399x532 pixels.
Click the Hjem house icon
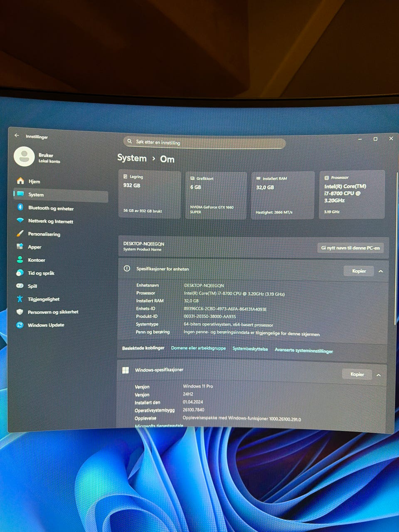coord(20,181)
